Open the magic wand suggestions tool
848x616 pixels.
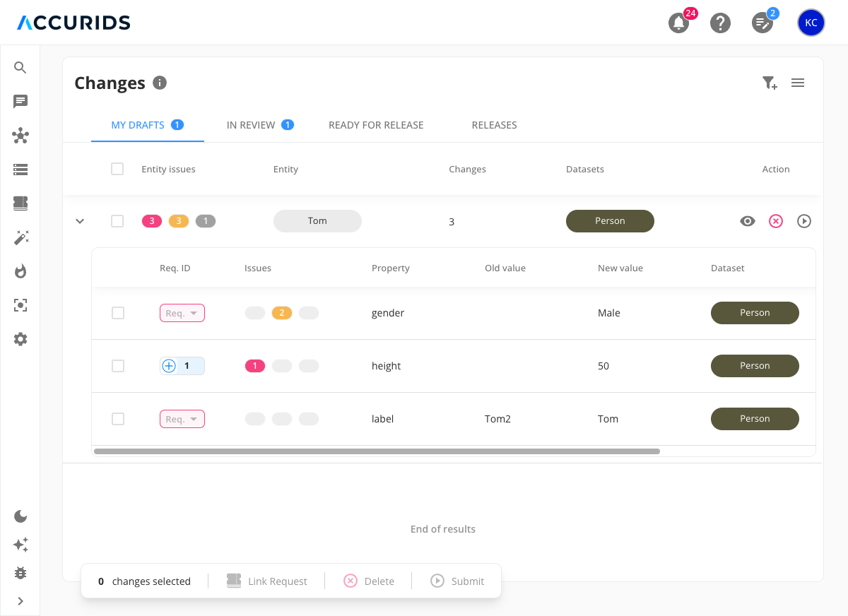[20, 237]
